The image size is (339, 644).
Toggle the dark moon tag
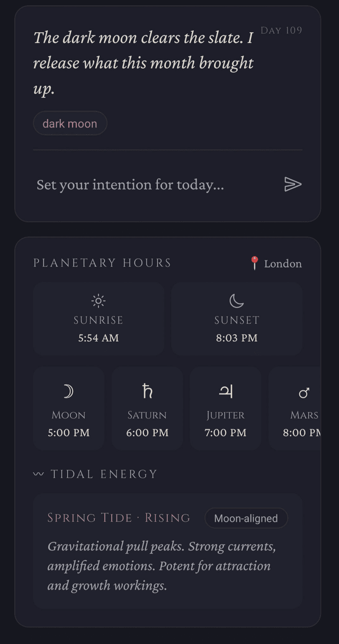point(70,123)
